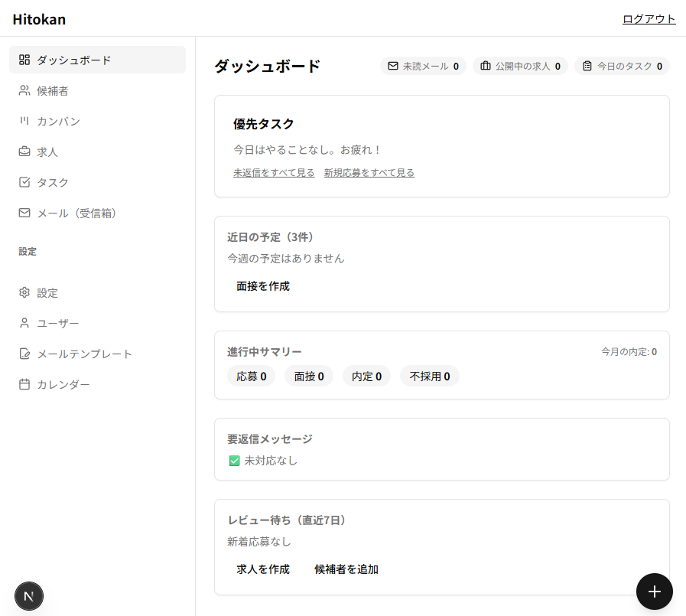
Task: Click the dashboard grid icon in sidebar
Action: (x=24, y=60)
